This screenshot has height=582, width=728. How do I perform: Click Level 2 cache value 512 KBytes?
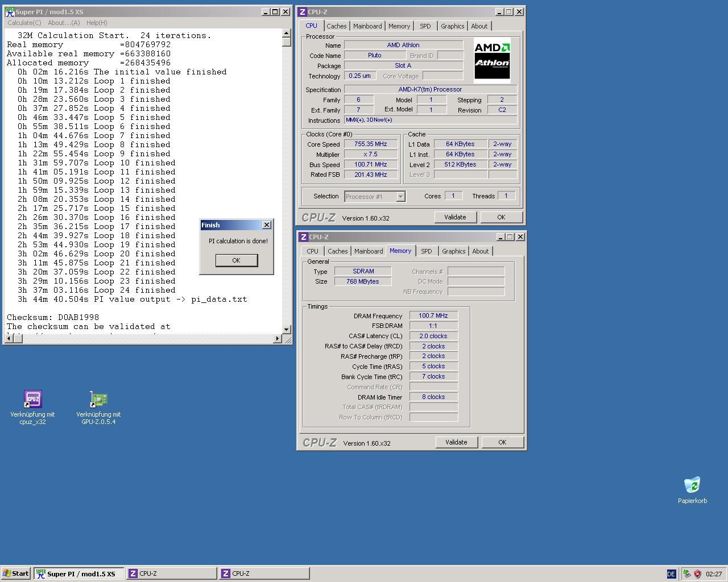[x=461, y=165]
